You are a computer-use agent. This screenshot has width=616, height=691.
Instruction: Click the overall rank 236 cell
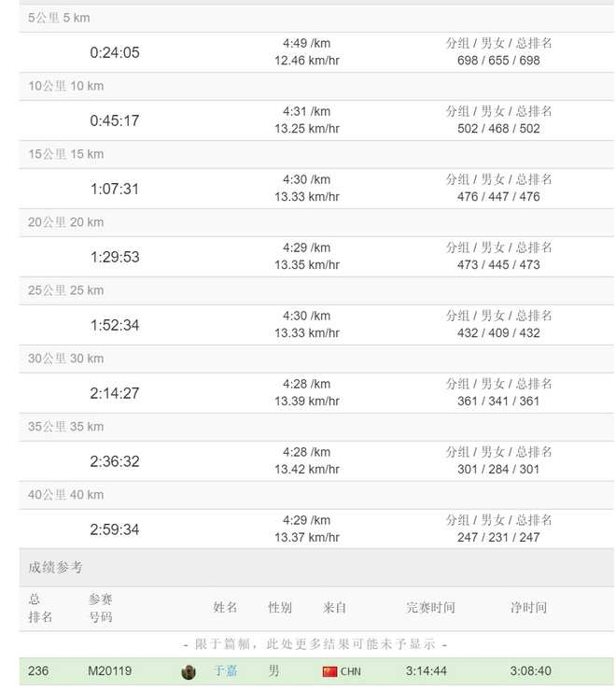[38, 670]
